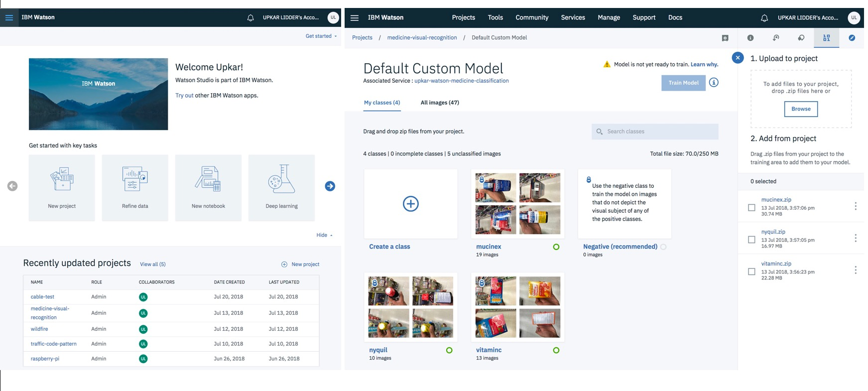
Task: Click the UL avatar in right window
Action: pos(854,17)
